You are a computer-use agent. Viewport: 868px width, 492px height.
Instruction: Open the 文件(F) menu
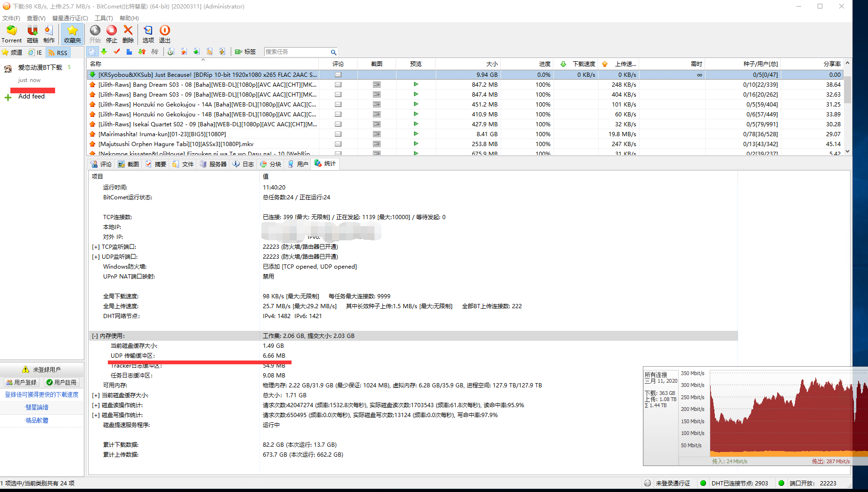(11, 18)
